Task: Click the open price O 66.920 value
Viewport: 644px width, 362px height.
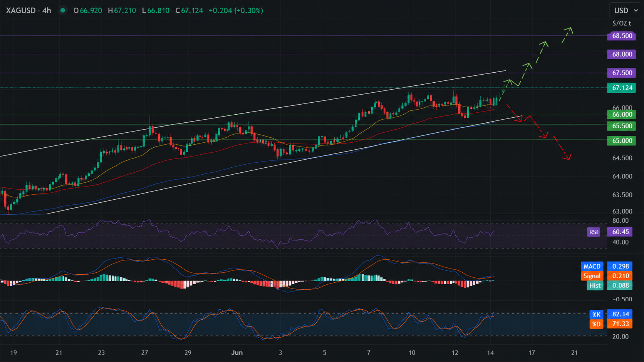Action: tap(88, 10)
